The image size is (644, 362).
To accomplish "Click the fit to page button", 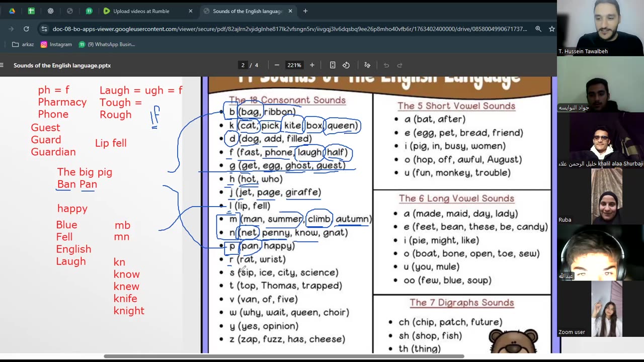I will point(333,65).
